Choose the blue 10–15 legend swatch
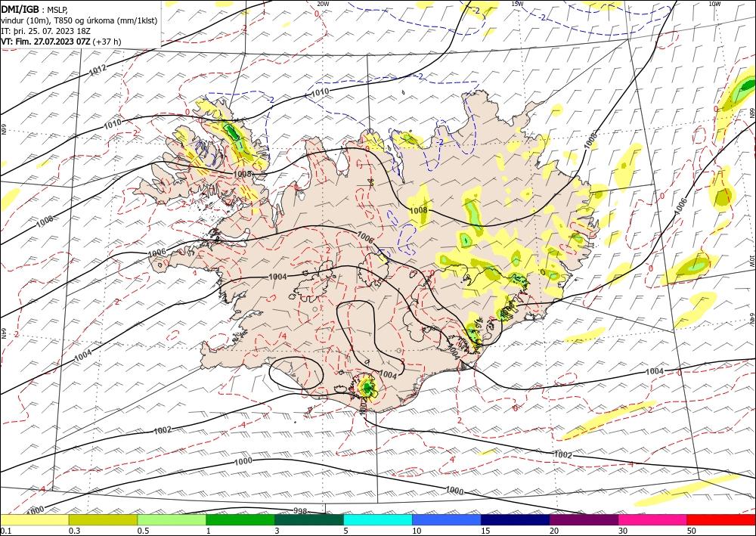756x536 pixels. point(447,519)
